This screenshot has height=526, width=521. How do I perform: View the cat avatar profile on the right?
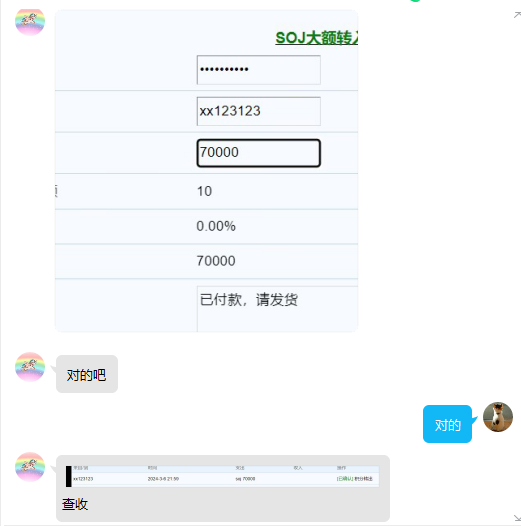click(498, 417)
